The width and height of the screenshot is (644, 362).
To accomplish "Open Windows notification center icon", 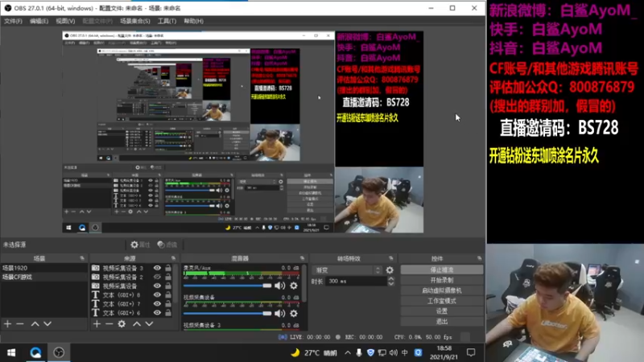I will (471, 352).
